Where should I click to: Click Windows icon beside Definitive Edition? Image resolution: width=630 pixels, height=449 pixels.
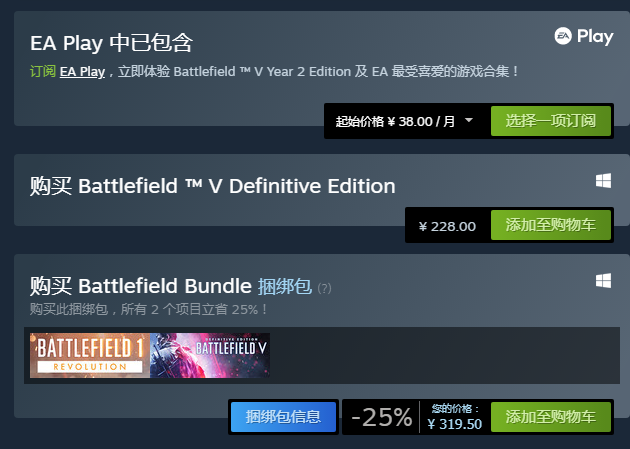click(603, 181)
